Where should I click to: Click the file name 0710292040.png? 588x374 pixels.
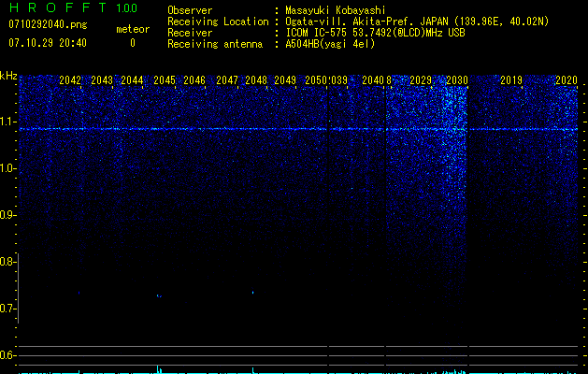[48, 24]
